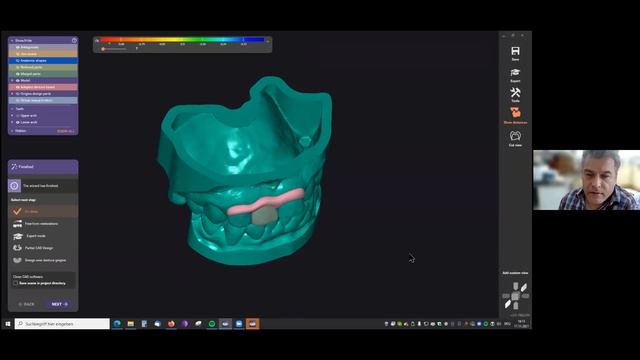
Task: Select the Upper arch row
Action: (43, 116)
